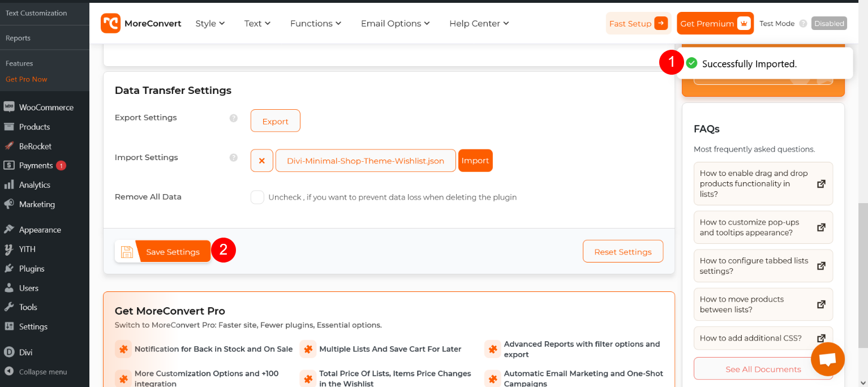Toggle the Remove All Data checkbox
868x387 pixels.
257,197
